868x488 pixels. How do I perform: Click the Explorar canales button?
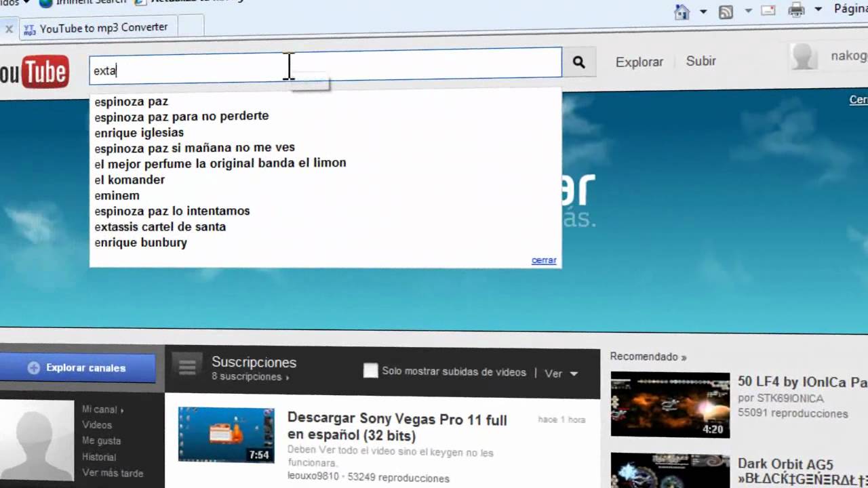77,368
